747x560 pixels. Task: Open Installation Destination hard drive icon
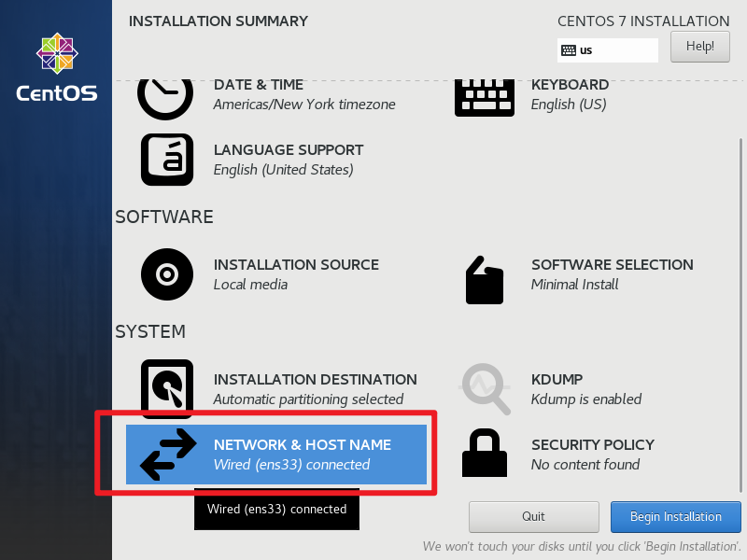[166, 388]
